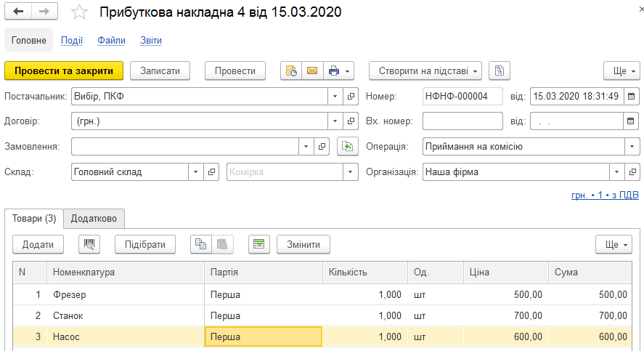This screenshot has height=351, width=644.
Task: Expand the Склад Головний склад dropdown
Action: coord(196,172)
